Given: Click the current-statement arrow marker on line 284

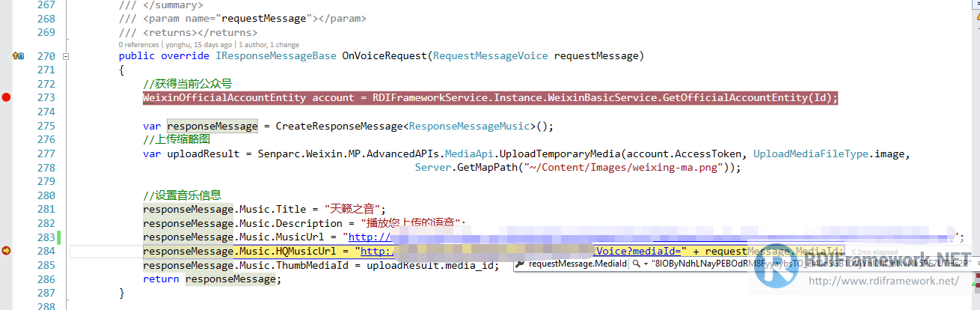Looking at the screenshot, I should (7, 251).
